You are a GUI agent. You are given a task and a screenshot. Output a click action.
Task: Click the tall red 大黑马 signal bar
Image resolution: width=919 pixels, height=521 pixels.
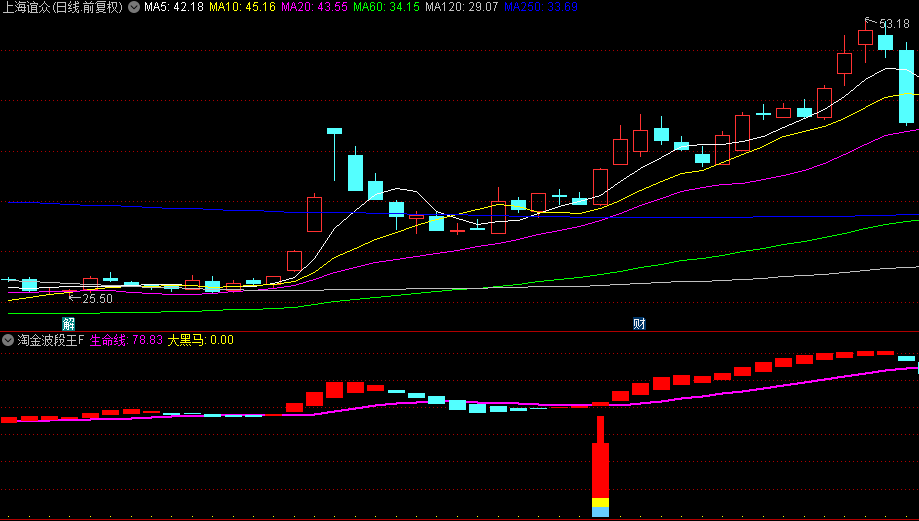coord(600,466)
